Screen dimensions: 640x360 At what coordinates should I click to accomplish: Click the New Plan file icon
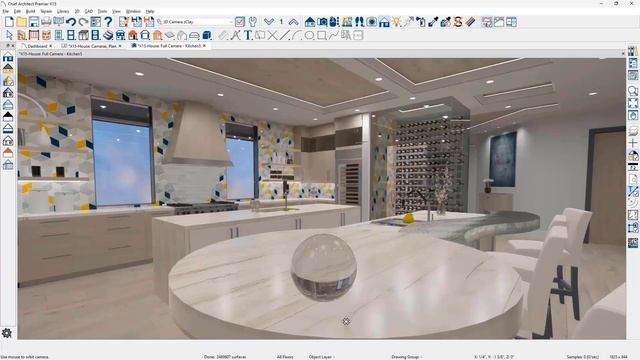[x=9, y=22]
